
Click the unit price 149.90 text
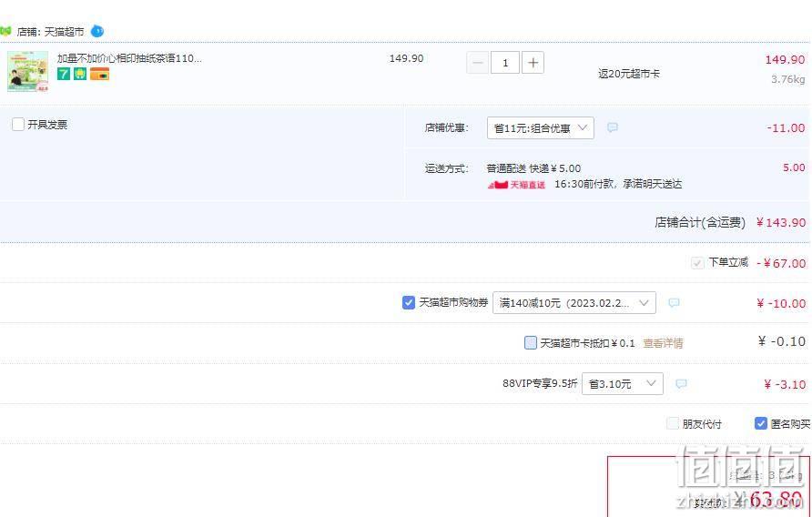click(406, 58)
